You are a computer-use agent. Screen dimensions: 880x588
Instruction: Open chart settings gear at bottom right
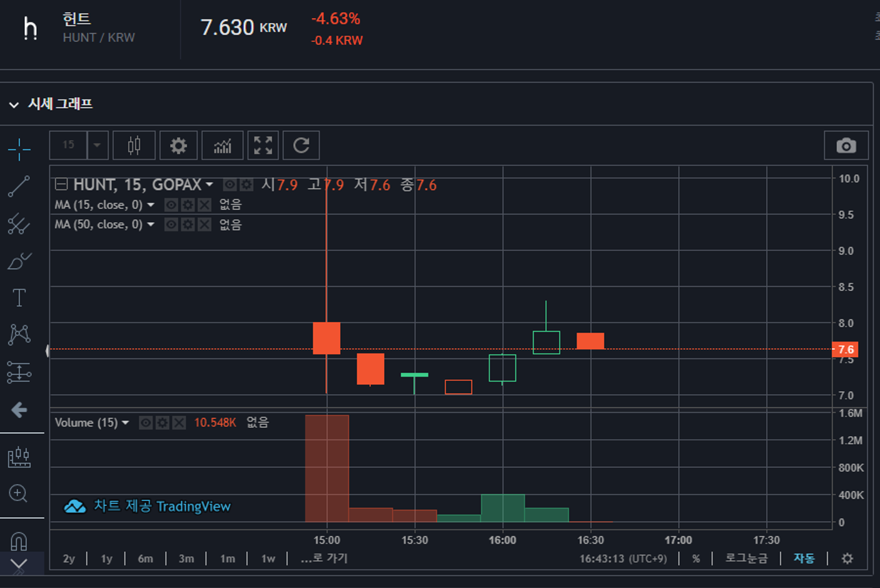click(x=847, y=559)
